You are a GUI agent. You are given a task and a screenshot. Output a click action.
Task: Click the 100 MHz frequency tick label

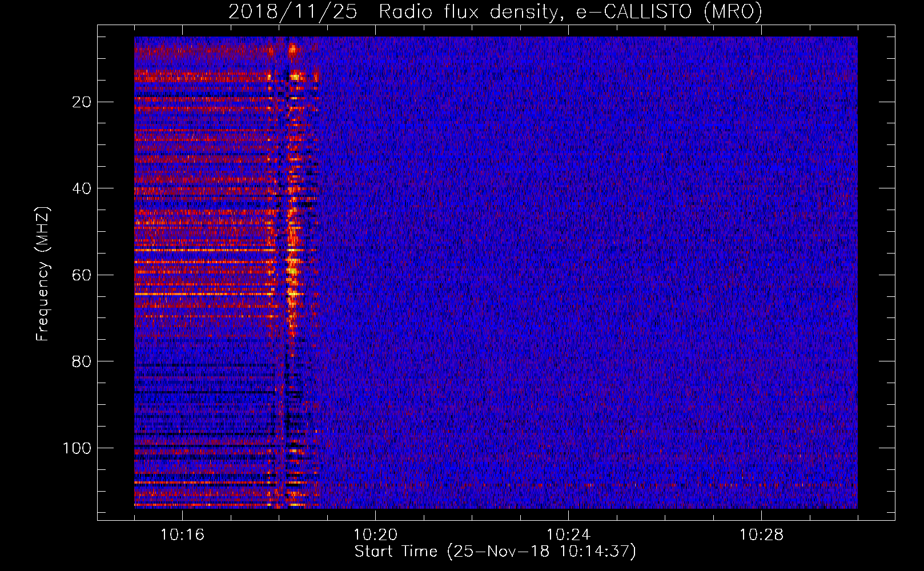(77, 448)
